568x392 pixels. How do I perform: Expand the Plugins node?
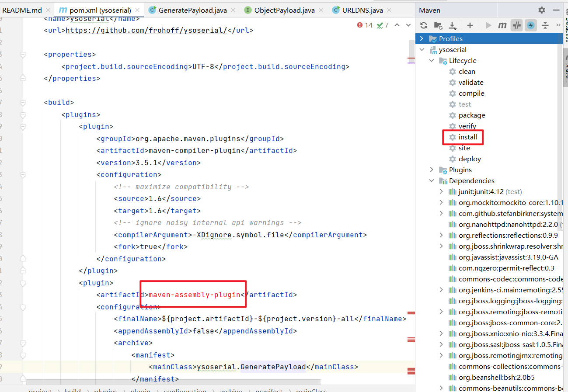(432, 170)
